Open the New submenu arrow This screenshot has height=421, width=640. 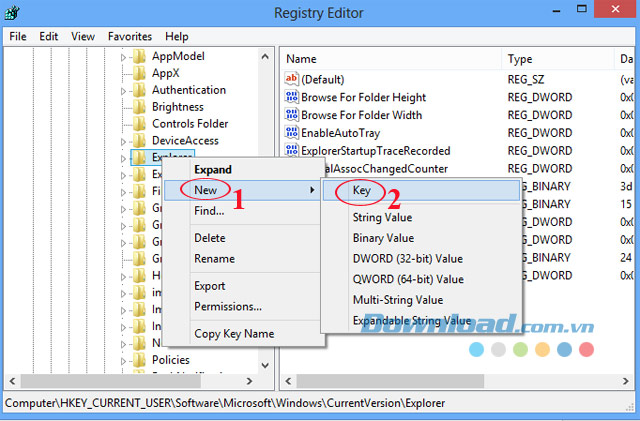click(x=312, y=190)
